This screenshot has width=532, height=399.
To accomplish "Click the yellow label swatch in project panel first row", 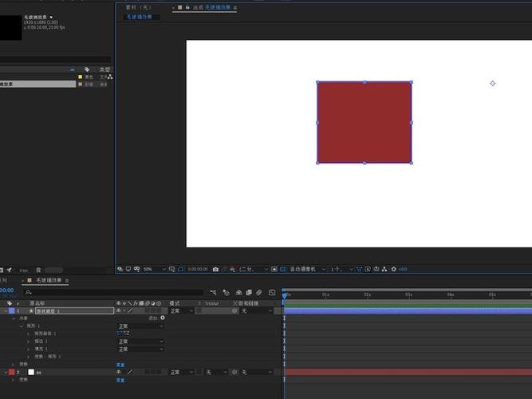I will click(x=81, y=77).
